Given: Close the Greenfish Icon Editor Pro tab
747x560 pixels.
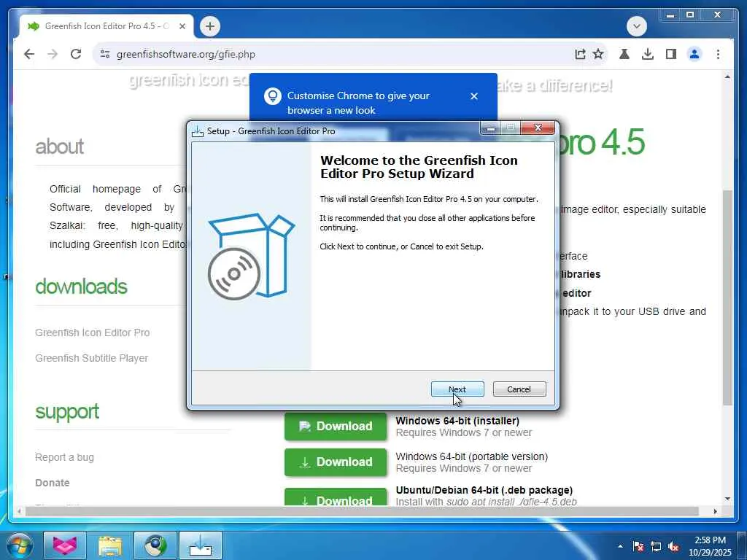Looking at the screenshot, I should click(182, 26).
